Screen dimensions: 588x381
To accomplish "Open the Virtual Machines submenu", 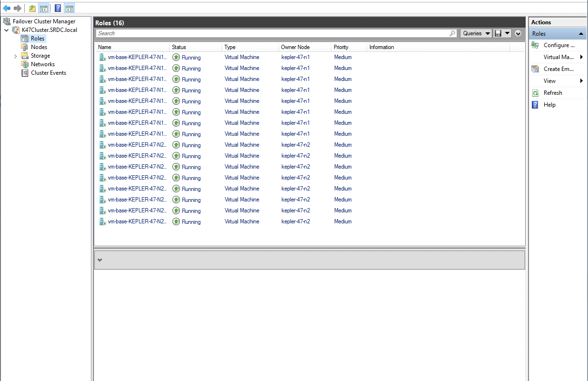I will point(558,57).
